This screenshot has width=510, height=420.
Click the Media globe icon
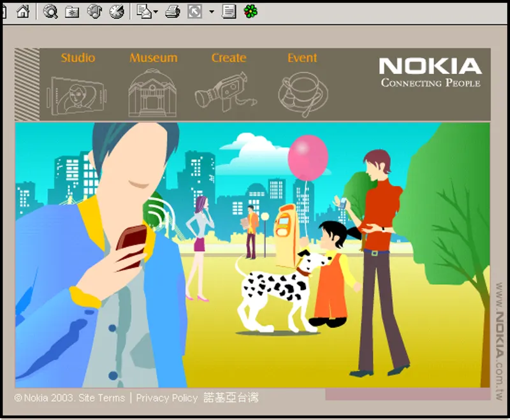pyautogui.click(x=94, y=11)
